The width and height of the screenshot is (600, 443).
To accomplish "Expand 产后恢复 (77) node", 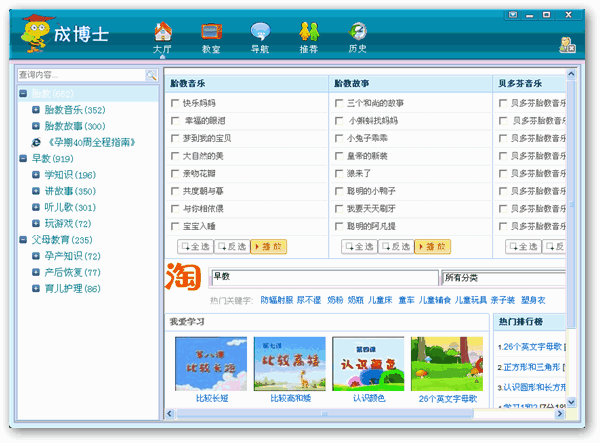I will click(x=36, y=272).
